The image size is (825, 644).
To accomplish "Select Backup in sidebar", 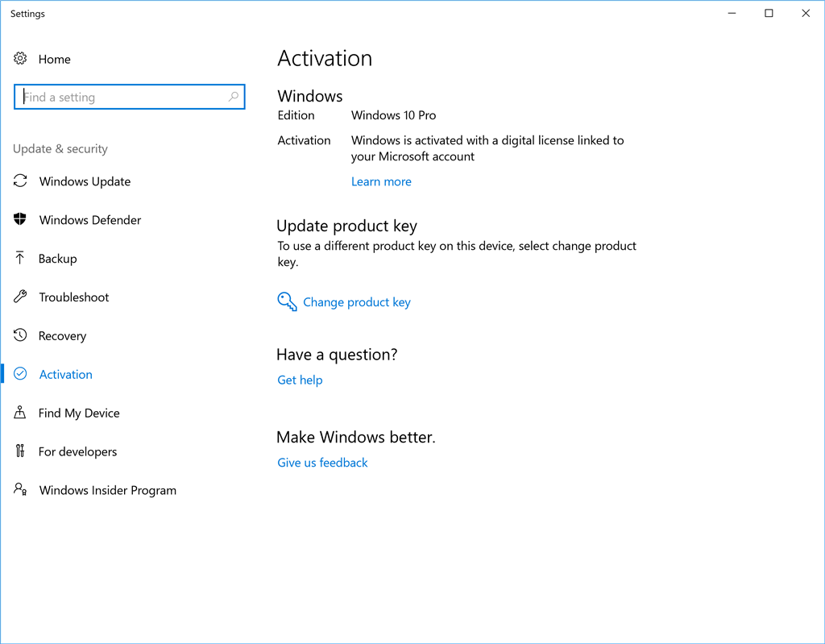I will tap(57, 259).
